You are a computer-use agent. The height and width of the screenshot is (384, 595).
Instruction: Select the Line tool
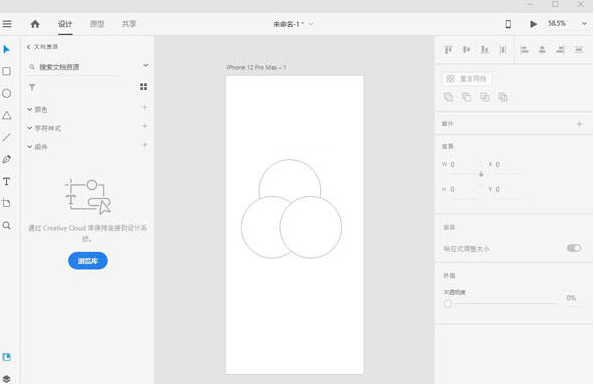pyautogui.click(x=6, y=137)
